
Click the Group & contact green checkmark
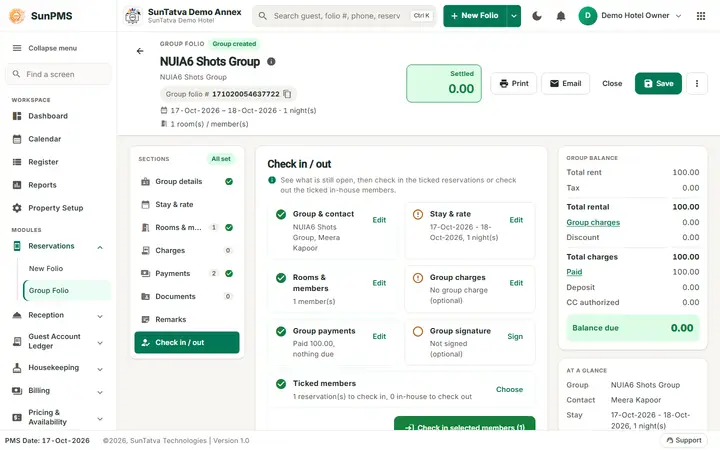click(x=281, y=214)
